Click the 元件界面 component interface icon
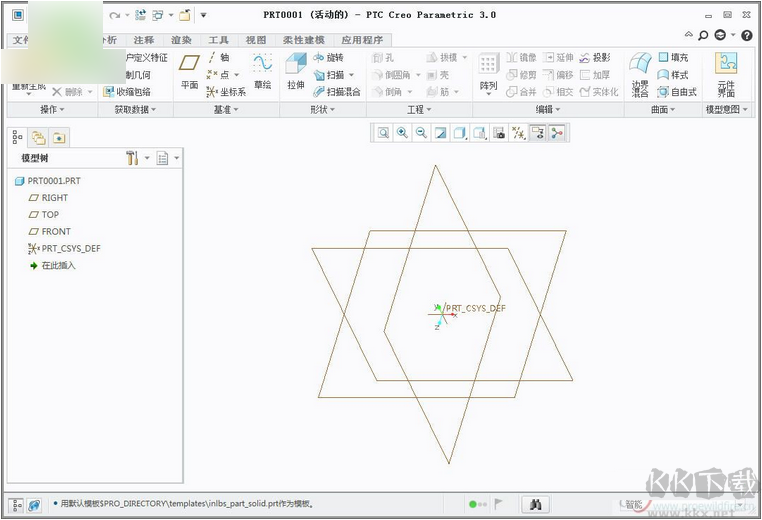 click(x=726, y=75)
